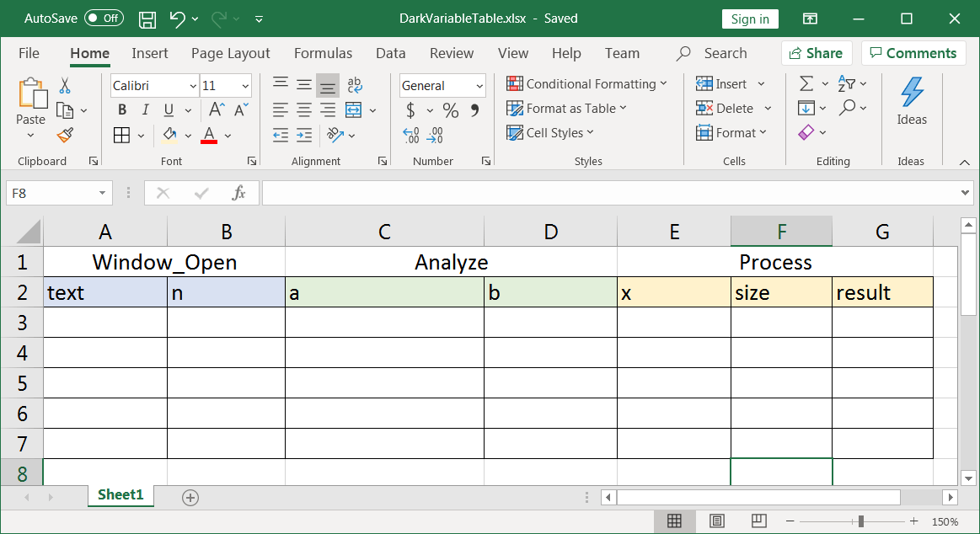The height and width of the screenshot is (534, 980).
Task: Switch to the Page Layout tab
Action: point(231,53)
